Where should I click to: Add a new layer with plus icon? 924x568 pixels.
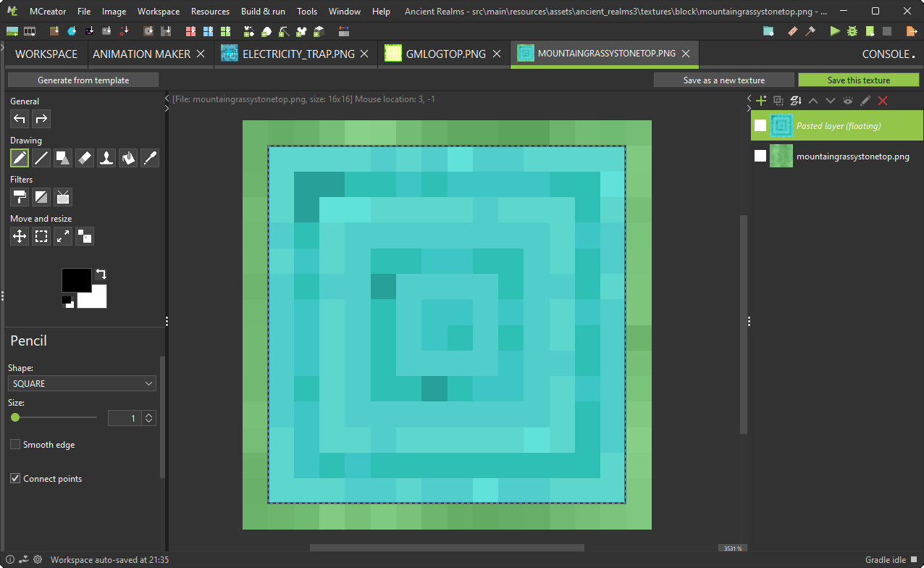760,101
